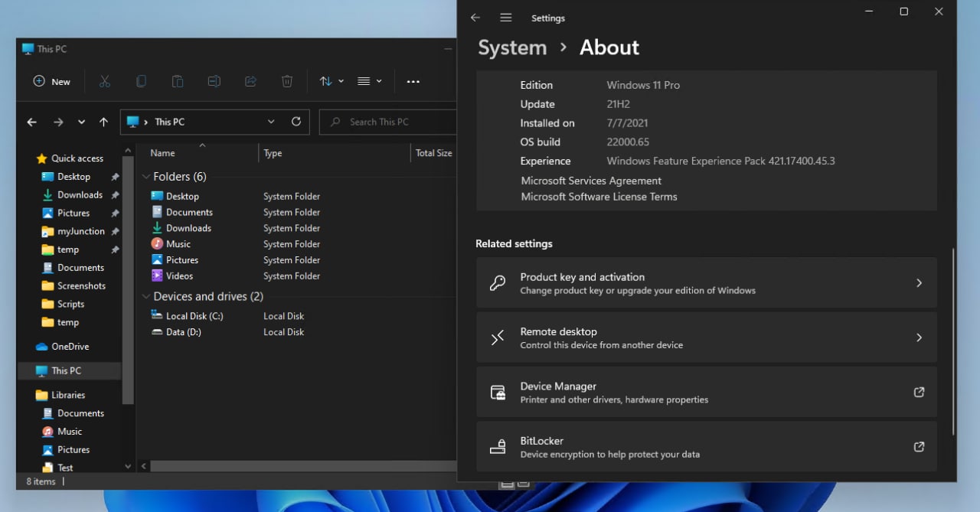
Task: Go back in the Settings window
Action: [x=475, y=18]
